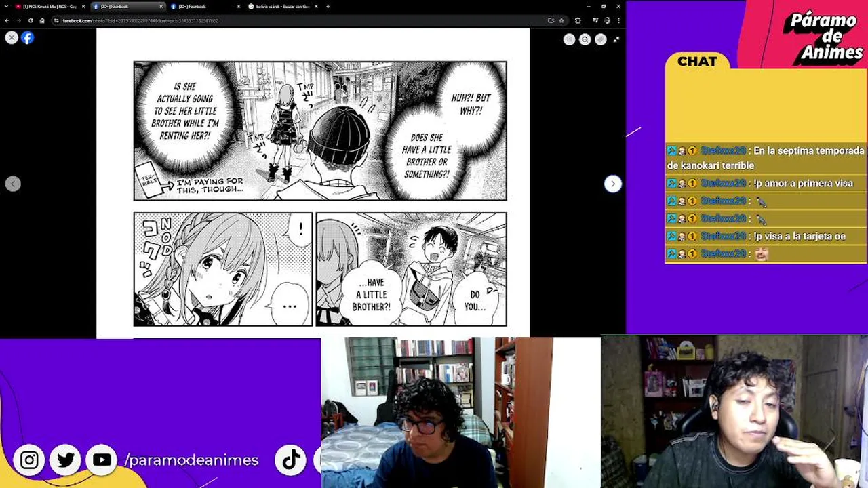Enter fullscreen photo view
The width and height of the screenshot is (868, 488).
point(616,39)
